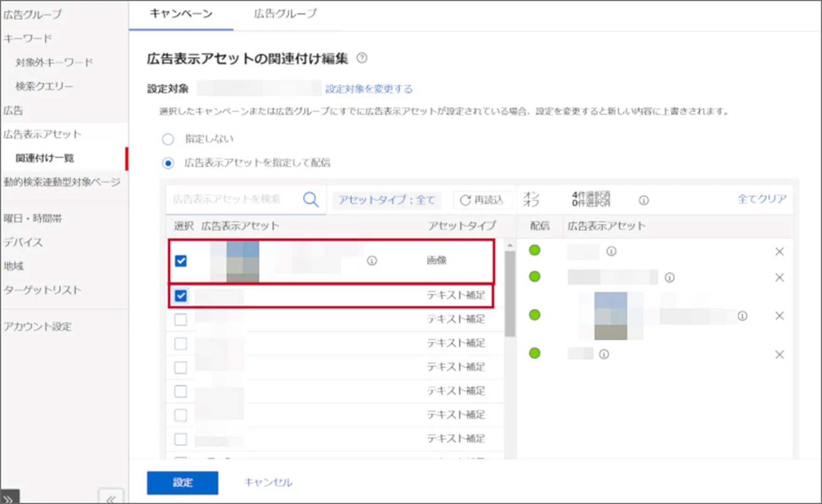This screenshot has width=822, height=504.
Task: Click the help icon beside 広告表示アセットの関連付け編集
Action: coord(361,58)
